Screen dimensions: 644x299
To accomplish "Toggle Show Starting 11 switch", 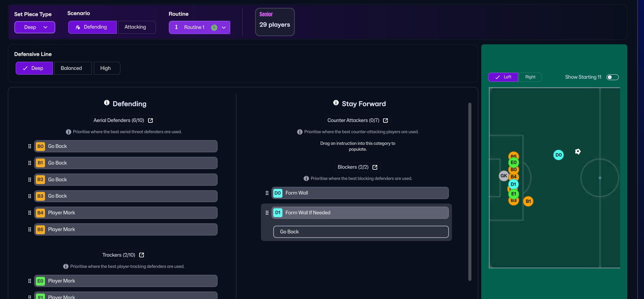I will (x=612, y=77).
